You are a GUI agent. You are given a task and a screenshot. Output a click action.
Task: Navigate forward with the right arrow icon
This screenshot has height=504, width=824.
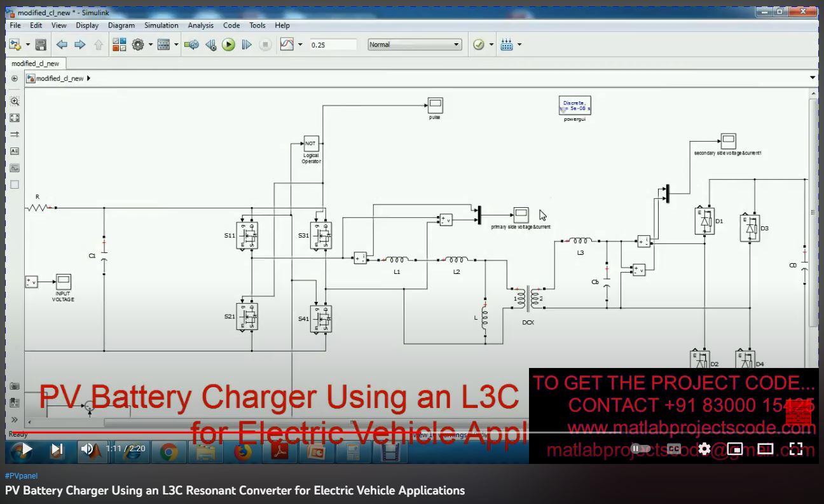pos(80,44)
